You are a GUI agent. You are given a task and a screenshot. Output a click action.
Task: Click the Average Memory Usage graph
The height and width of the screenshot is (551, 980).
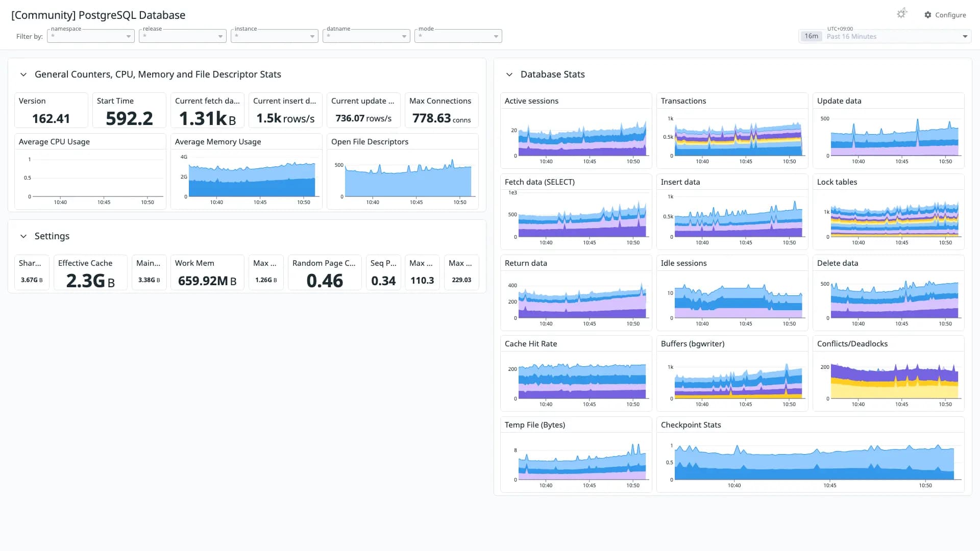[x=247, y=179]
